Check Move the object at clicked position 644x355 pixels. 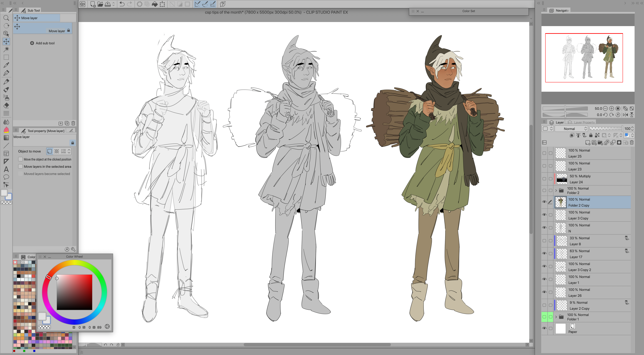(x=20, y=159)
